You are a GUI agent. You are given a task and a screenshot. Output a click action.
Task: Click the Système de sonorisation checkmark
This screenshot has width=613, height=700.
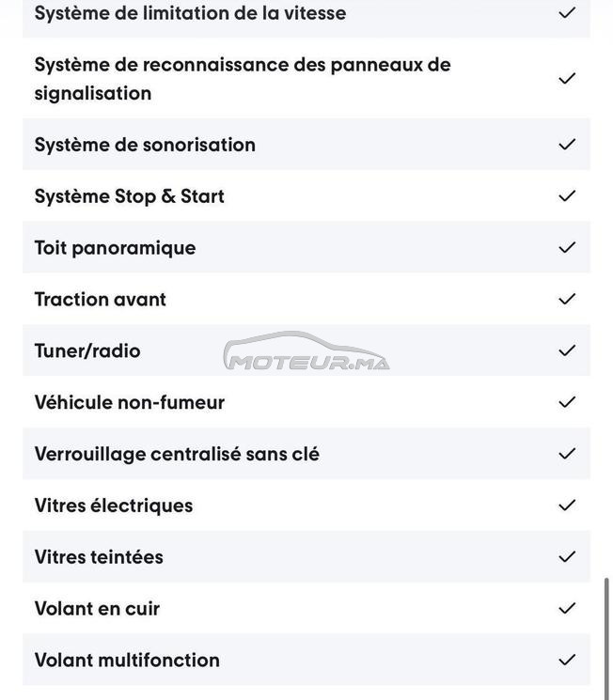[x=567, y=144]
